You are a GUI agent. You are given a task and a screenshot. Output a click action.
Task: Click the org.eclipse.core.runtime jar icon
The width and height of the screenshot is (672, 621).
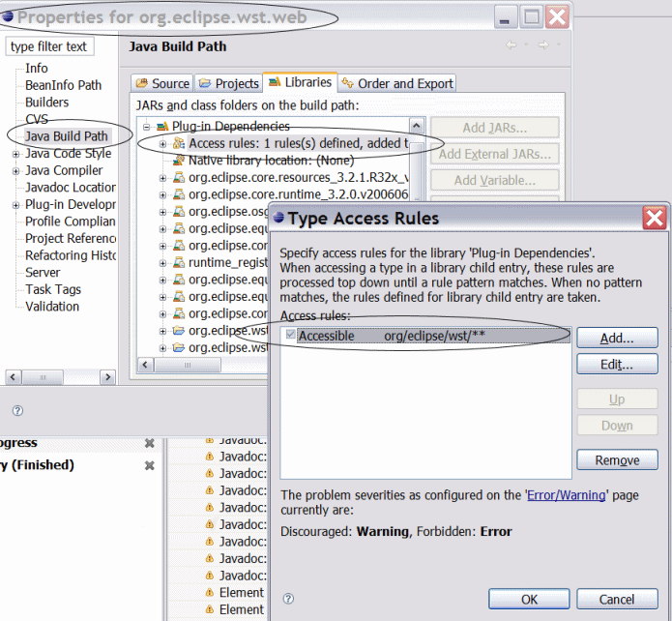(179, 194)
